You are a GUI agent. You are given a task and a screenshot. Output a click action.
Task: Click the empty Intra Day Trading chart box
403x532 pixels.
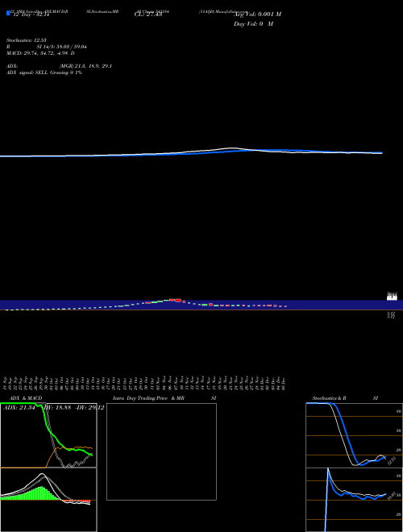[161, 451]
